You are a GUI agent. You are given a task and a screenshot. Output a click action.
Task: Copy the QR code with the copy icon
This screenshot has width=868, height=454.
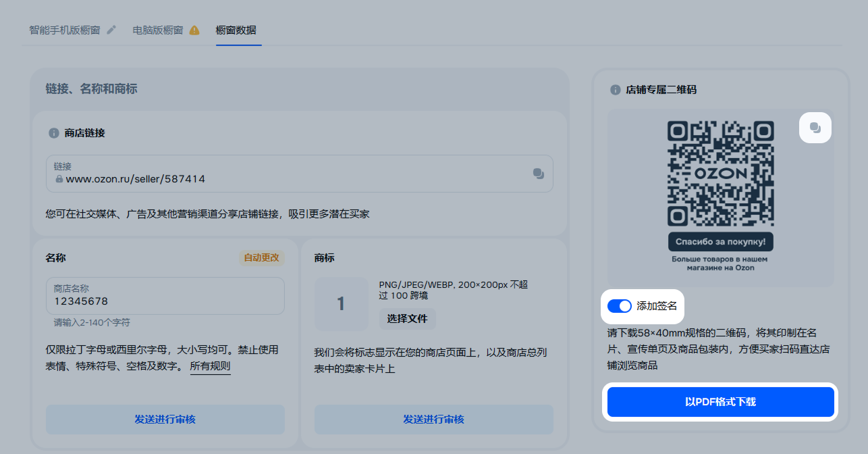point(815,128)
